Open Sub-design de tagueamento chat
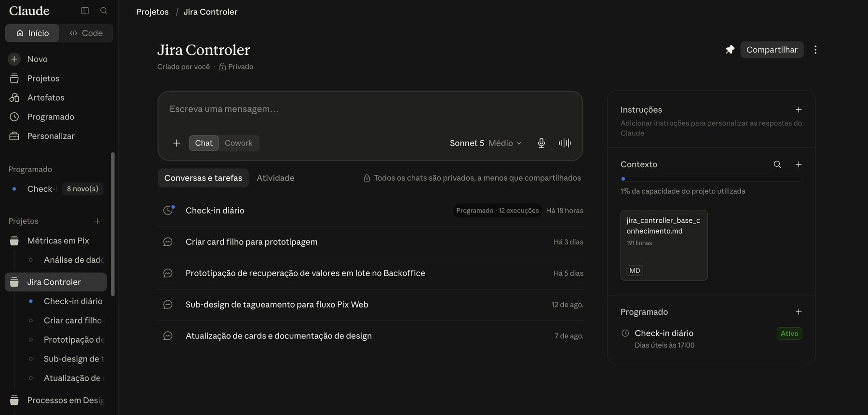The height and width of the screenshot is (415, 868). [x=370, y=305]
